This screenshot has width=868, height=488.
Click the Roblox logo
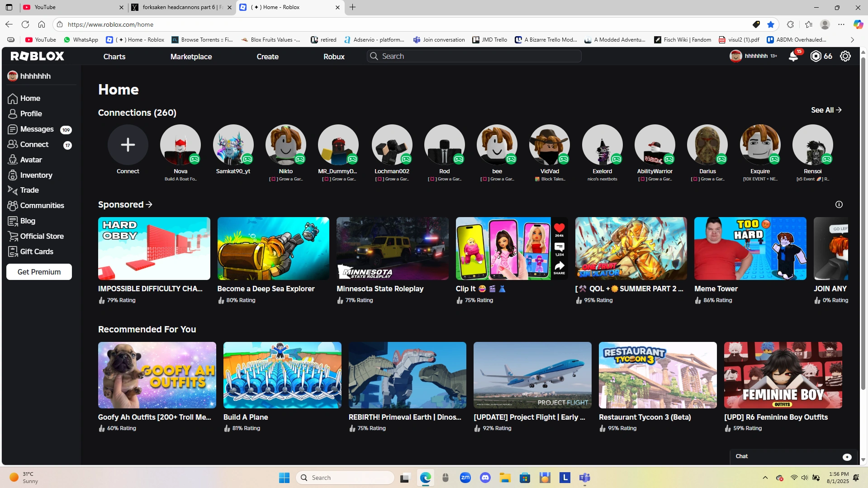click(x=38, y=56)
